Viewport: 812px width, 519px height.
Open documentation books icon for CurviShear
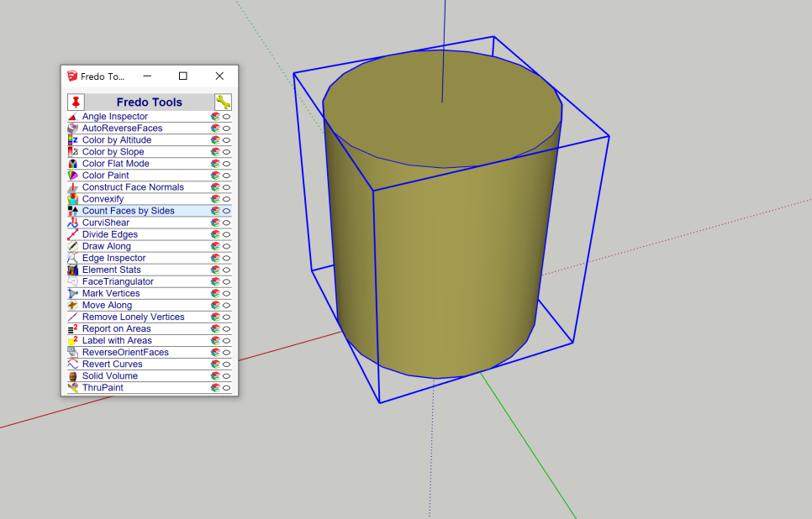click(215, 223)
